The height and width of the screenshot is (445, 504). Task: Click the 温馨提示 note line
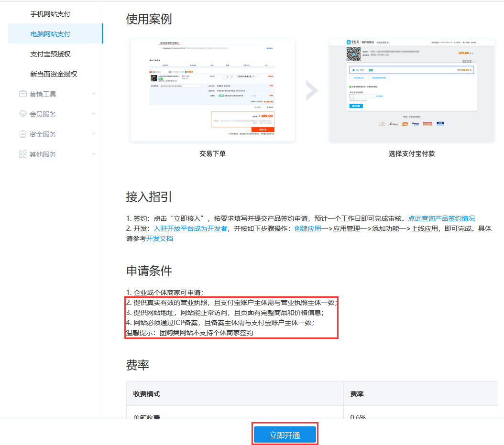190,333
